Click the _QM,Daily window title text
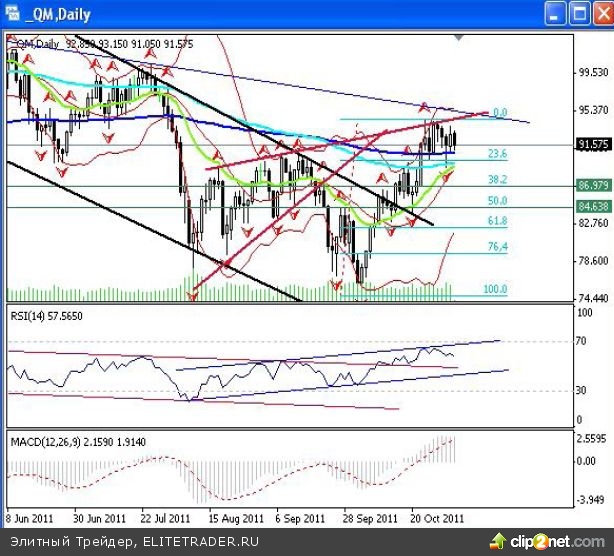The height and width of the screenshot is (556, 614). pos(56,13)
